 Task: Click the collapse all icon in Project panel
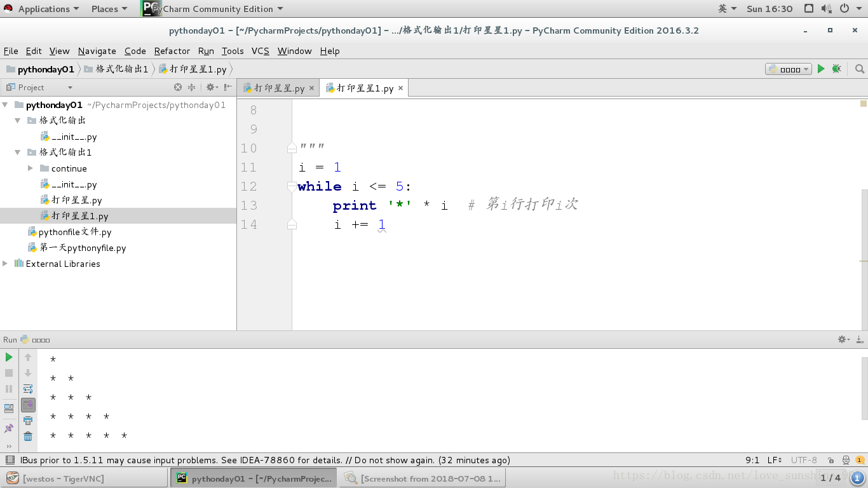(191, 87)
